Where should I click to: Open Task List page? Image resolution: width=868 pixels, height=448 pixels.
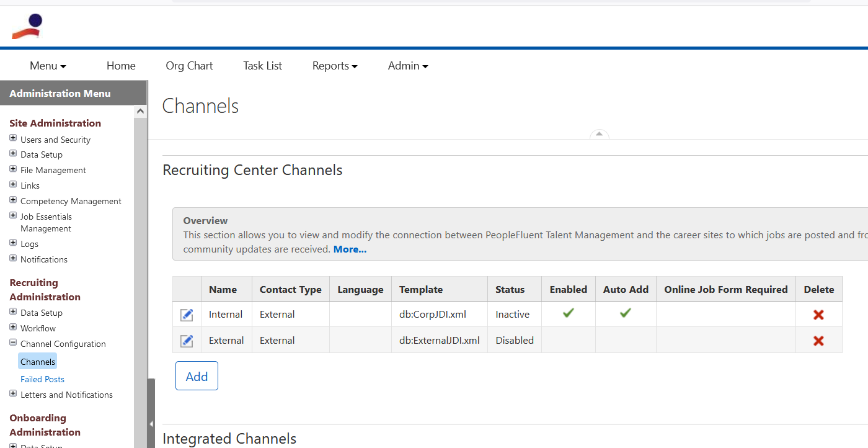coord(262,66)
